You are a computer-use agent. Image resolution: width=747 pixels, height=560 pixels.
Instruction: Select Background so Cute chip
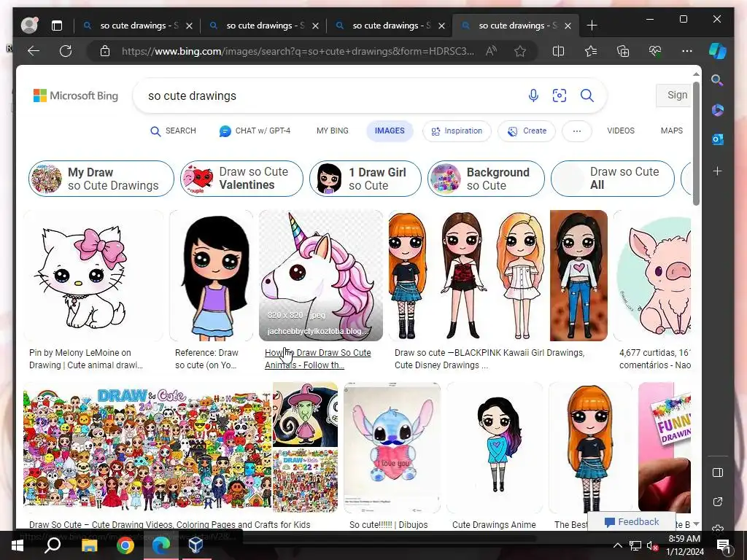pyautogui.click(x=486, y=179)
